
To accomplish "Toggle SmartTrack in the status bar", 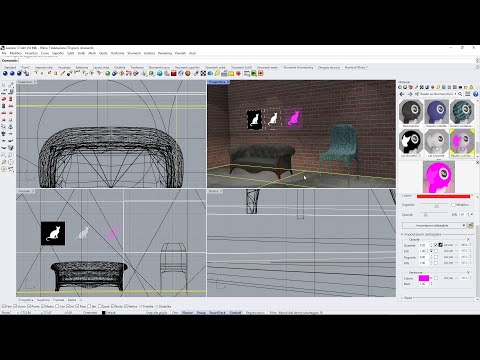I will click(x=217, y=313).
